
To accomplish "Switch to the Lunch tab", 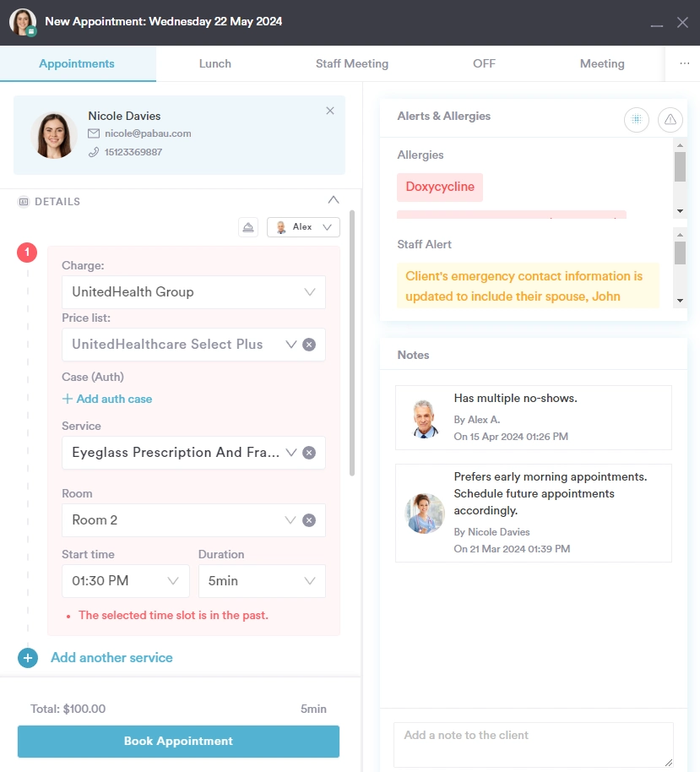I will pyautogui.click(x=214, y=63).
